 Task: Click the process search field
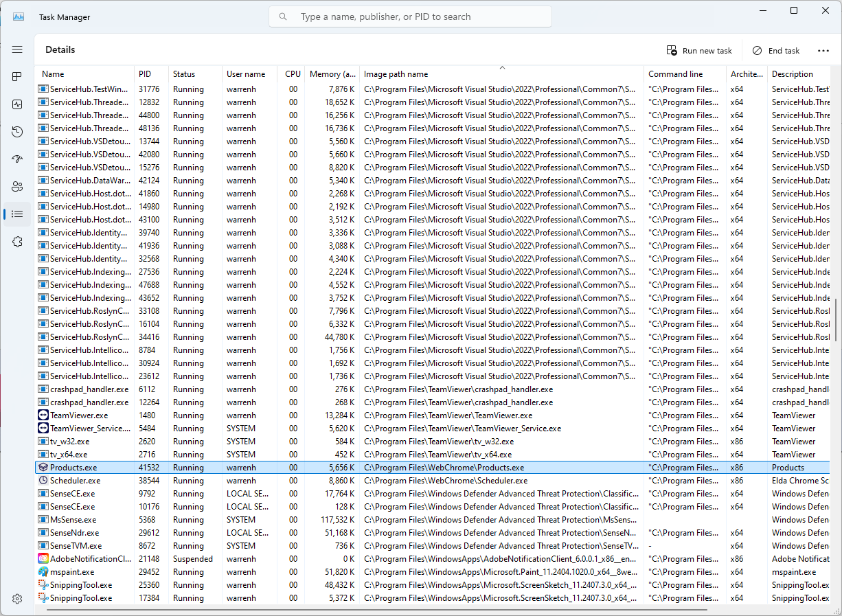pos(410,16)
